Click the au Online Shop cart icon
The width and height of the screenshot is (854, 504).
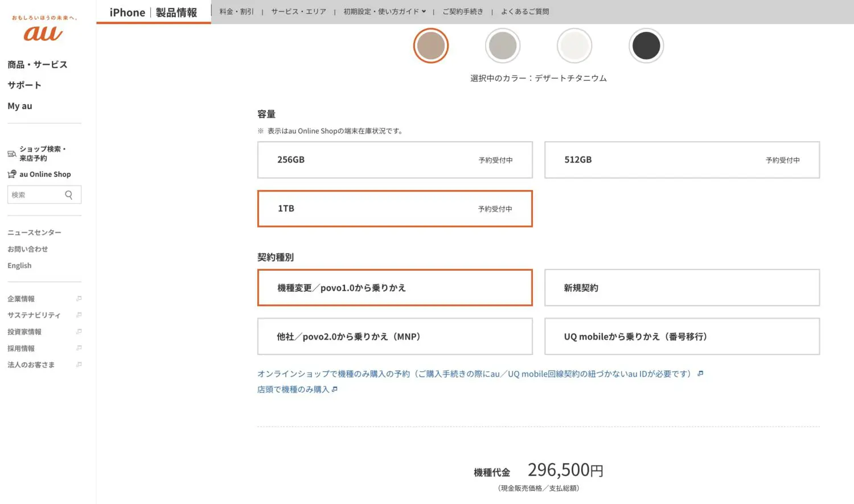pos(12,174)
